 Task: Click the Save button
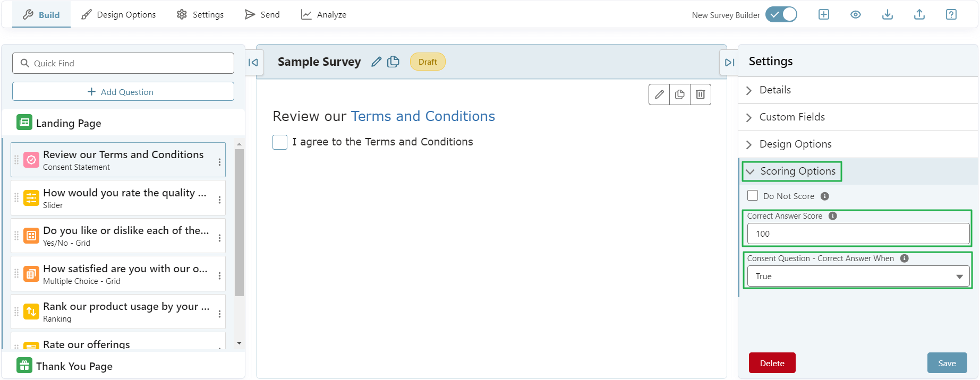(948, 363)
